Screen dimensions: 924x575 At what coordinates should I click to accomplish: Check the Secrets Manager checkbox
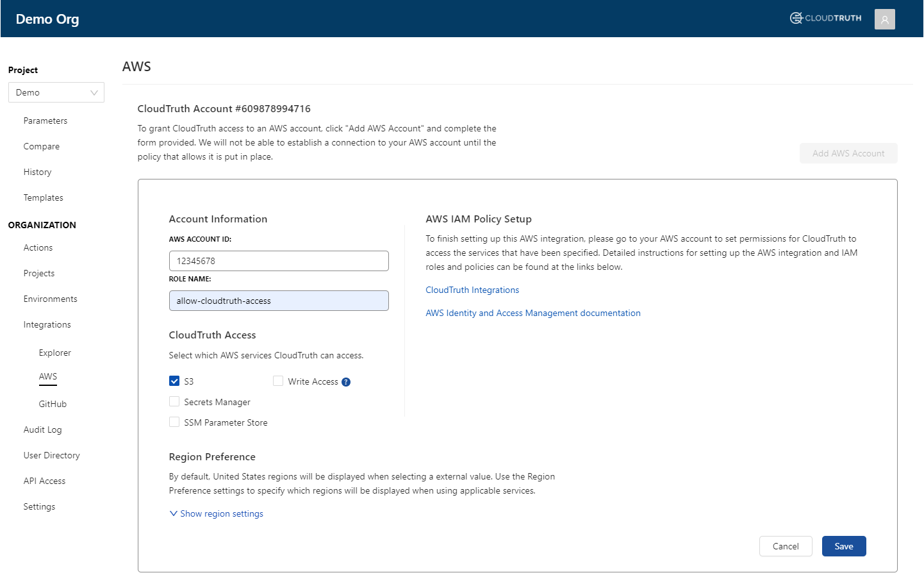pos(174,401)
